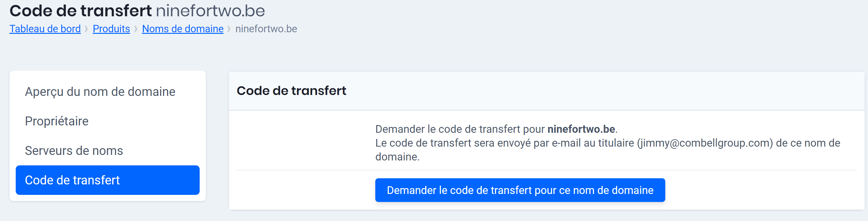Image resolution: width=868 pixels, height=221 pixels.
Task: Navigate to Produits via the breadcrumb
Action: click(x=111, y=29)
